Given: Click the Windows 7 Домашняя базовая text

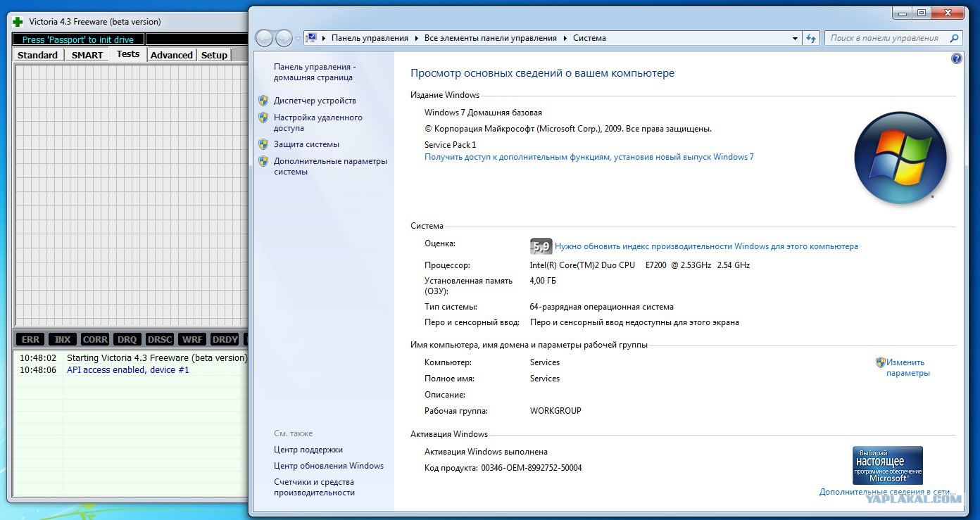Looking at the screenshot, I should point(483,113).
